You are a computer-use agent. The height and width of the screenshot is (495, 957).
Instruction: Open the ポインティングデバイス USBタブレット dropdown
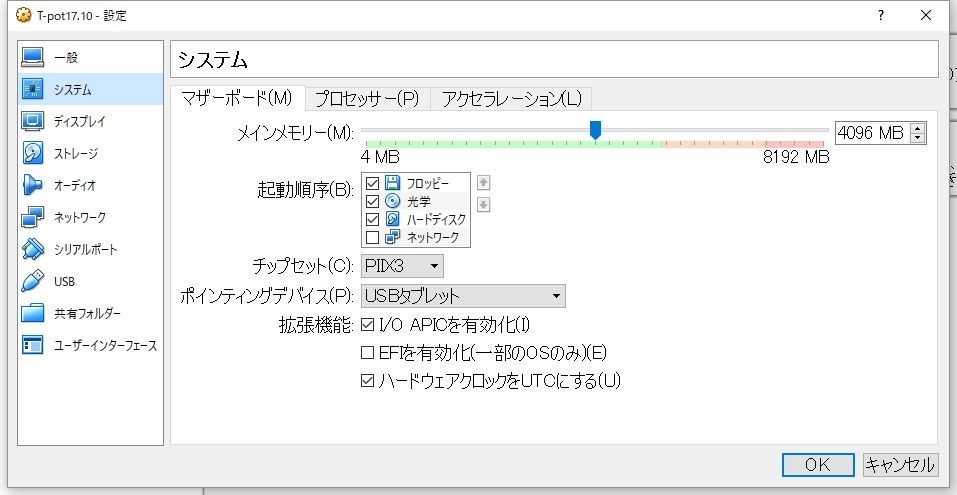(463, 296)
